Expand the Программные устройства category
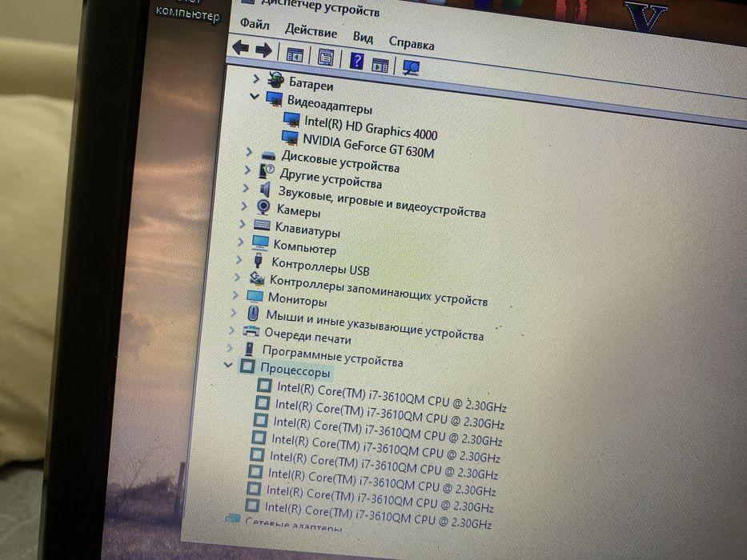This screenshot has height=560, width=747. click(x=230, y=347)
